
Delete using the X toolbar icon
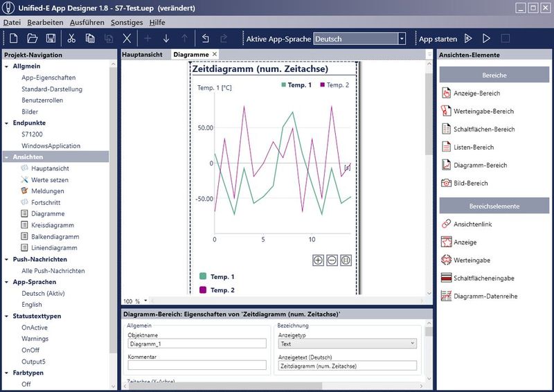[x=127, y=39]
